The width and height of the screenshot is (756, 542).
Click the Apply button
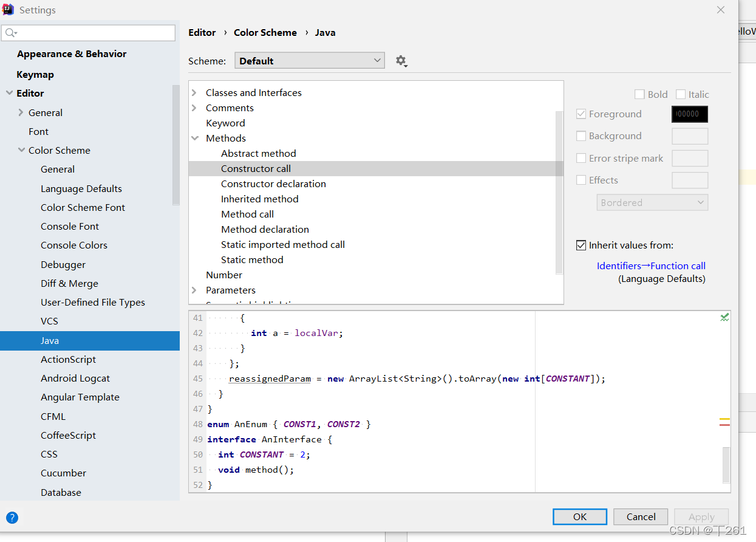coord(701,516)
